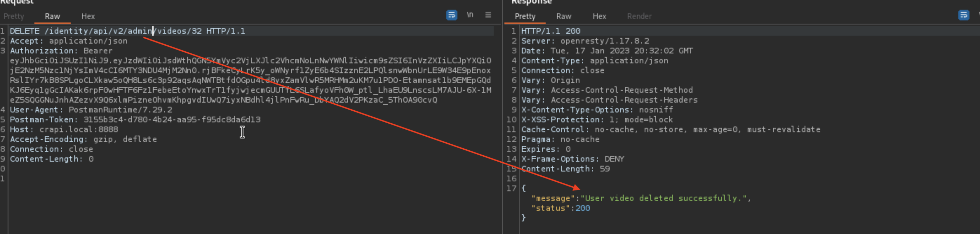Open the Hex tab in Request panel
Image resolution: width=980 pixels, height=234 pixels.
point(88,17)
